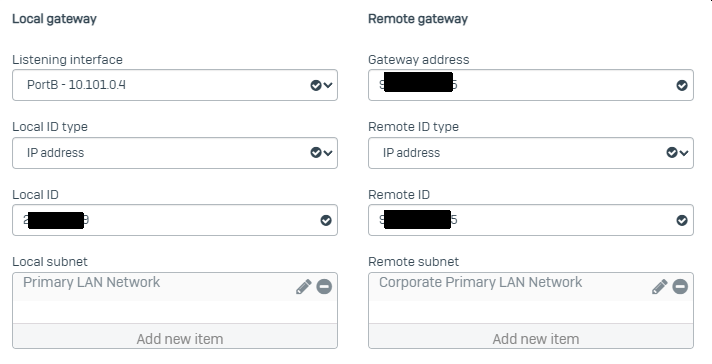
Task: Open the Local ID type dropdown
Action: click(175, 153)
